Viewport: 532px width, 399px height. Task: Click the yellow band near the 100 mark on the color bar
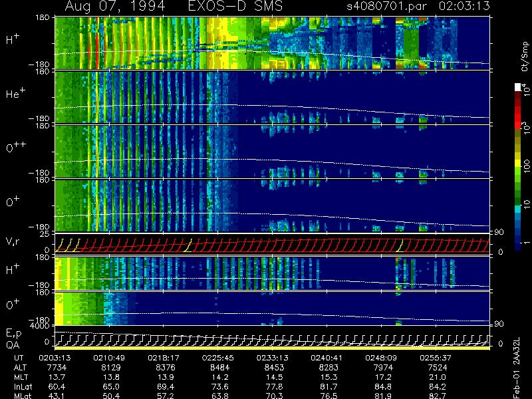click(518, 164)
